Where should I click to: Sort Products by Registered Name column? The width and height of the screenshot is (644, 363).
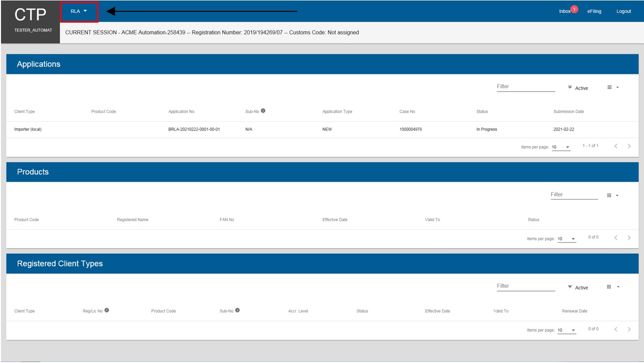(x=133, y=220)
